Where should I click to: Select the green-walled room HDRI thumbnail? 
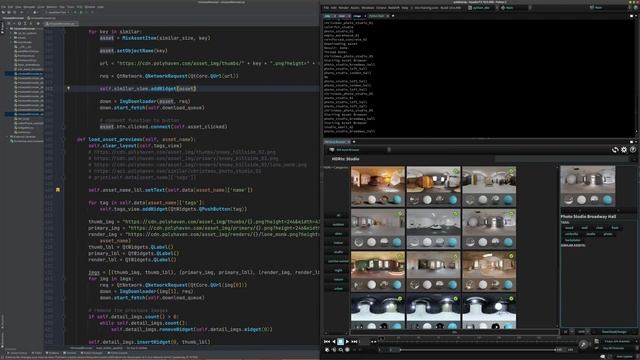378,271
